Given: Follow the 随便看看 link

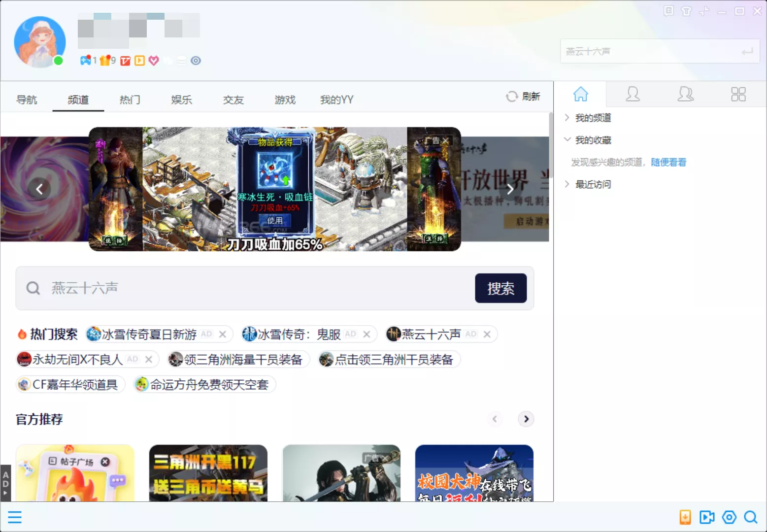Looking at the screenshot, I should coord(668,162).
